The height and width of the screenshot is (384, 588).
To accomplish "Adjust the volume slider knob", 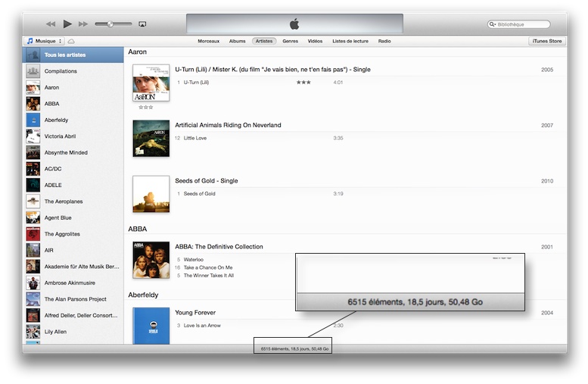I will point(110,24).
